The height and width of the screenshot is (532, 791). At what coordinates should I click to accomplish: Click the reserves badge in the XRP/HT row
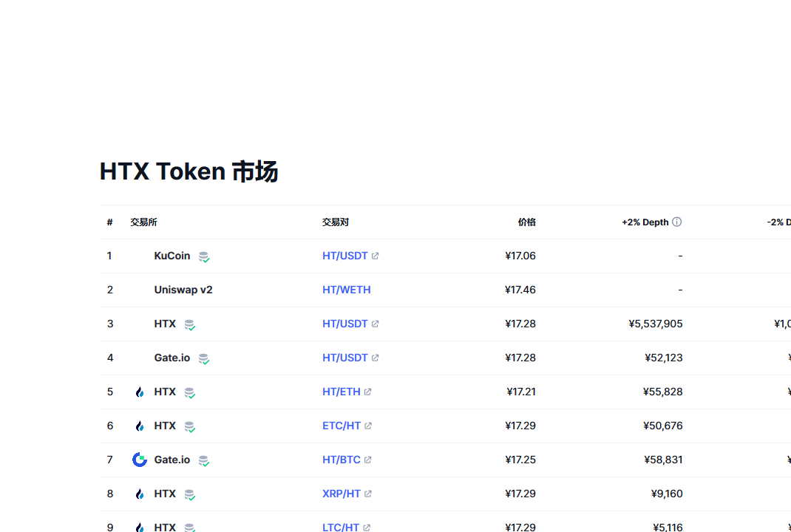point(190,494)
